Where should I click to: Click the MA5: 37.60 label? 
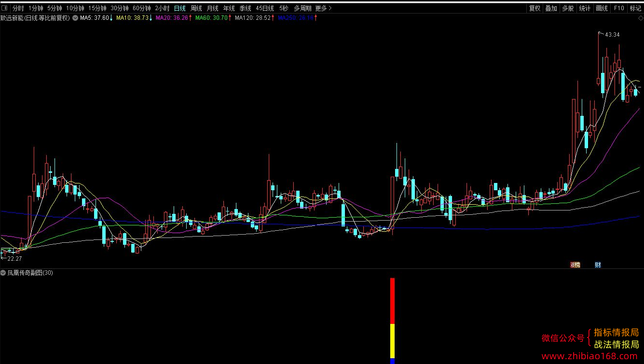pos(94,18)
